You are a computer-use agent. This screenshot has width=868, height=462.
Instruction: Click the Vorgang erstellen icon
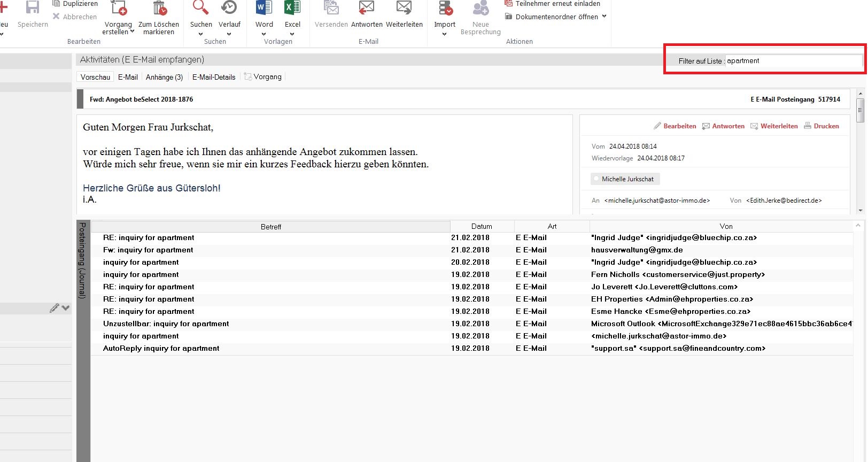pyautogui.click(x=118, y=9)
